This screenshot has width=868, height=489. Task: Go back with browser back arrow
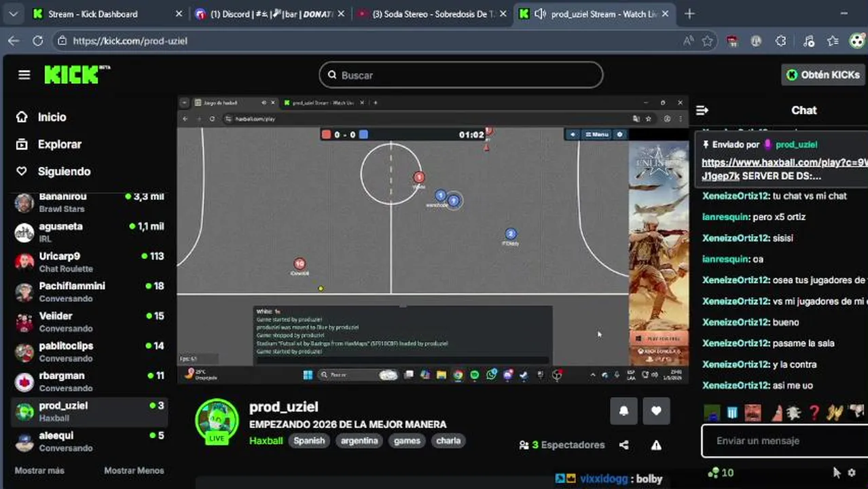(14, 41)
